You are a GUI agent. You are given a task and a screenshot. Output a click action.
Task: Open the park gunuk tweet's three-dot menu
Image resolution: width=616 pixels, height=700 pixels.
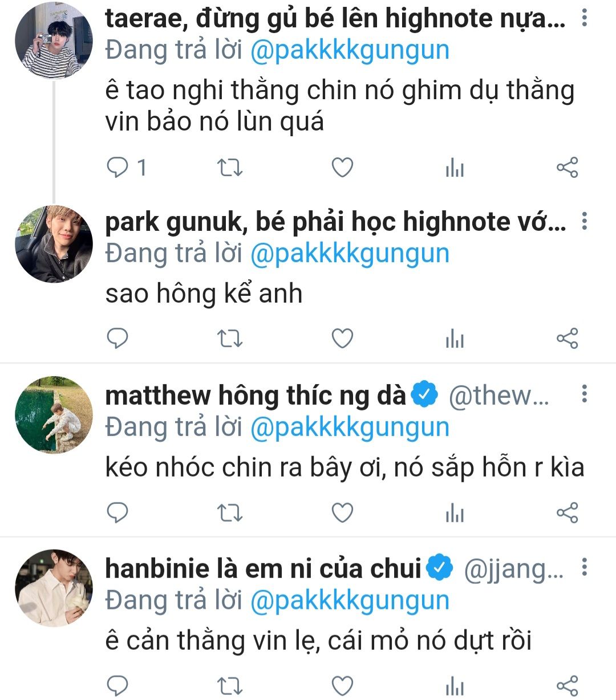[x=584, y=221]
